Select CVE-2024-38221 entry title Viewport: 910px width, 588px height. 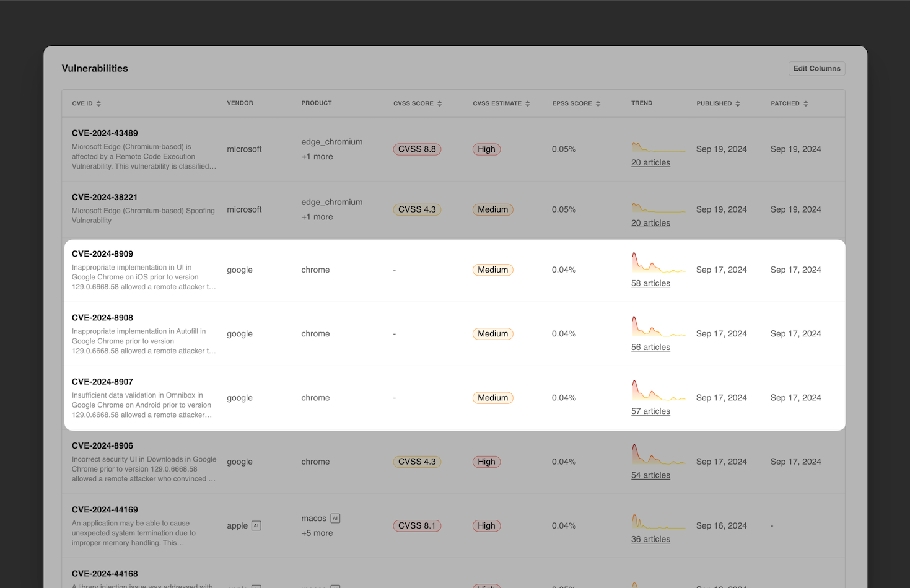[105, 197]
